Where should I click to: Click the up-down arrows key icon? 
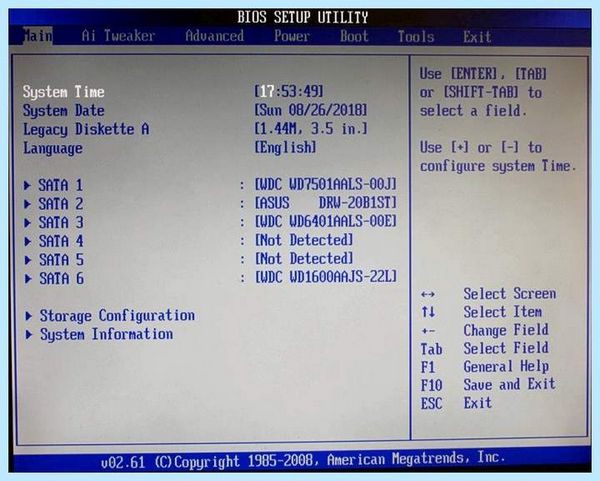428,312
